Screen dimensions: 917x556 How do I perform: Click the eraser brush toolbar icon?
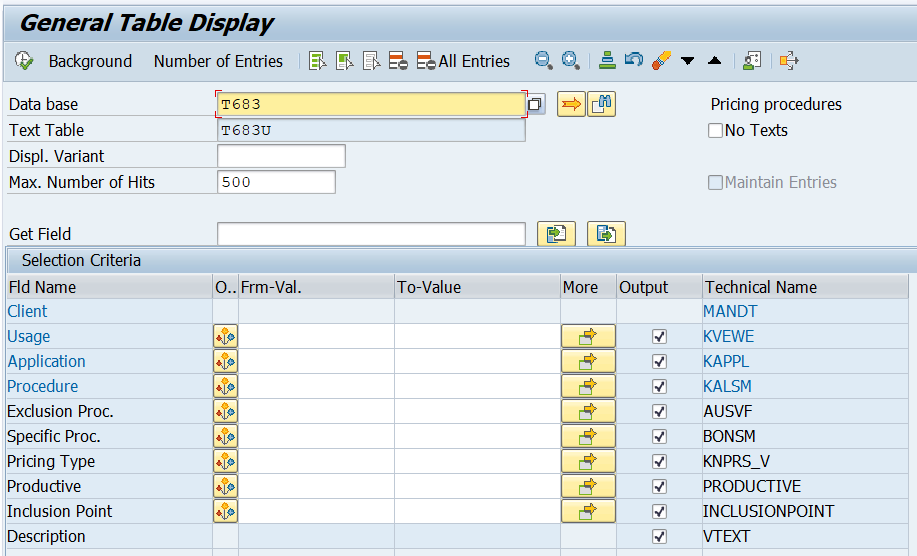point(661,60)
